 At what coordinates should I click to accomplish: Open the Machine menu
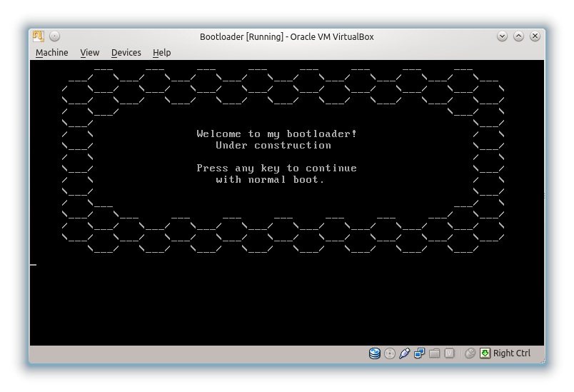[x=51, y=53]
